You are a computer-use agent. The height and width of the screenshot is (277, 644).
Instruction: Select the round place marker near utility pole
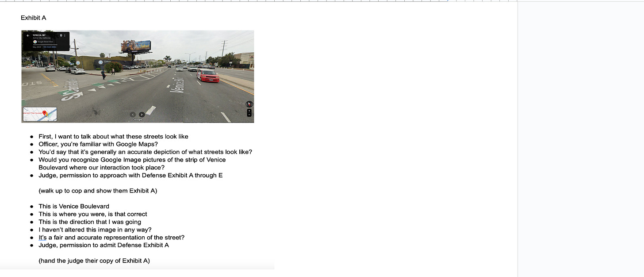[x=78, y=62]
